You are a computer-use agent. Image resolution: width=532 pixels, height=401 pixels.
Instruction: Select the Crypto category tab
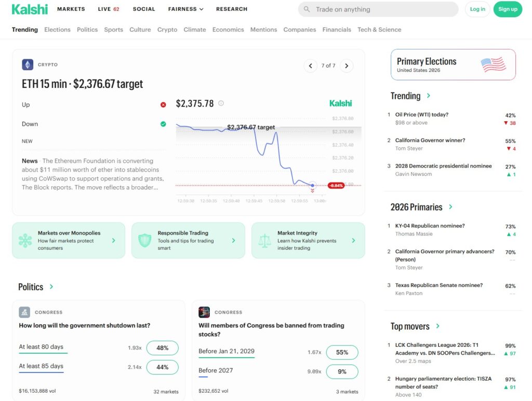click(x=167, y=30)
